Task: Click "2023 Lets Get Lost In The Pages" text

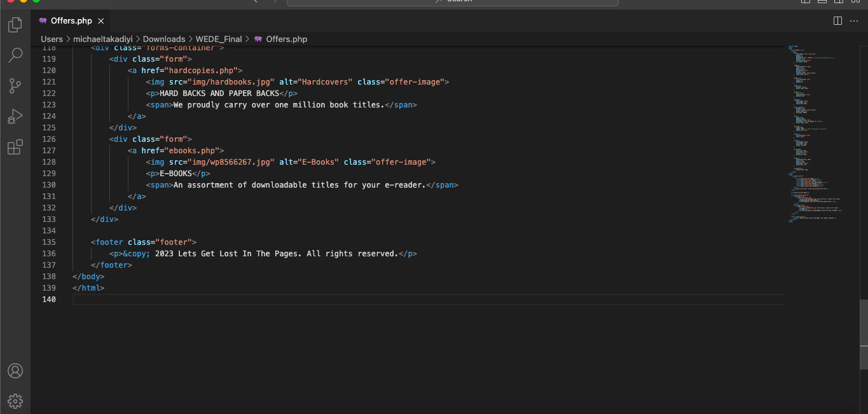Action: click(x=228, y=254)
